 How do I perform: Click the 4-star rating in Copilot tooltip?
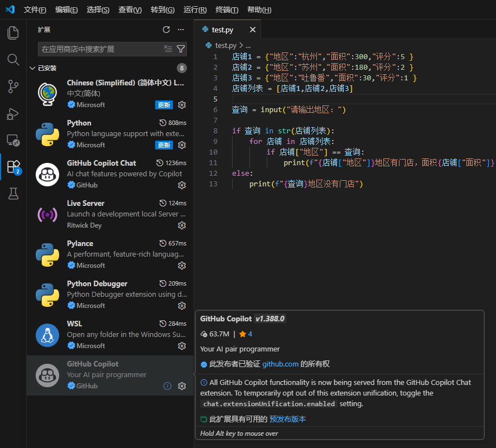[x=246, y=334]
